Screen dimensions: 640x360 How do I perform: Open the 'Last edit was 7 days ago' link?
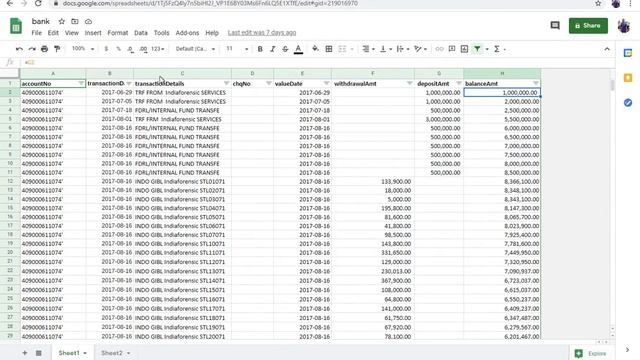[262, 33]
